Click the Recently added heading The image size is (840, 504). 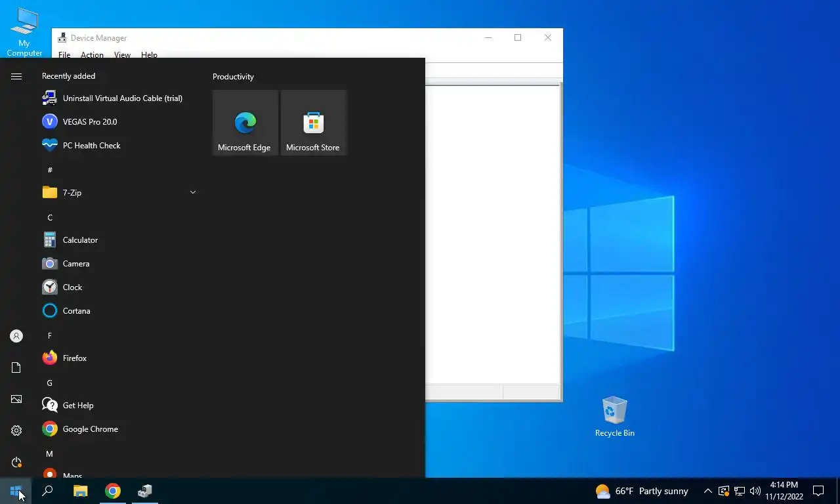(68, 76)
